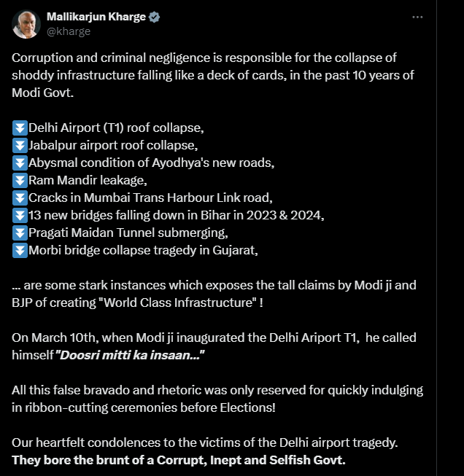464x476 pixels.
Task: Click the arrow emoji beside Pragati Maidan Tunnel
Action: 20,233
